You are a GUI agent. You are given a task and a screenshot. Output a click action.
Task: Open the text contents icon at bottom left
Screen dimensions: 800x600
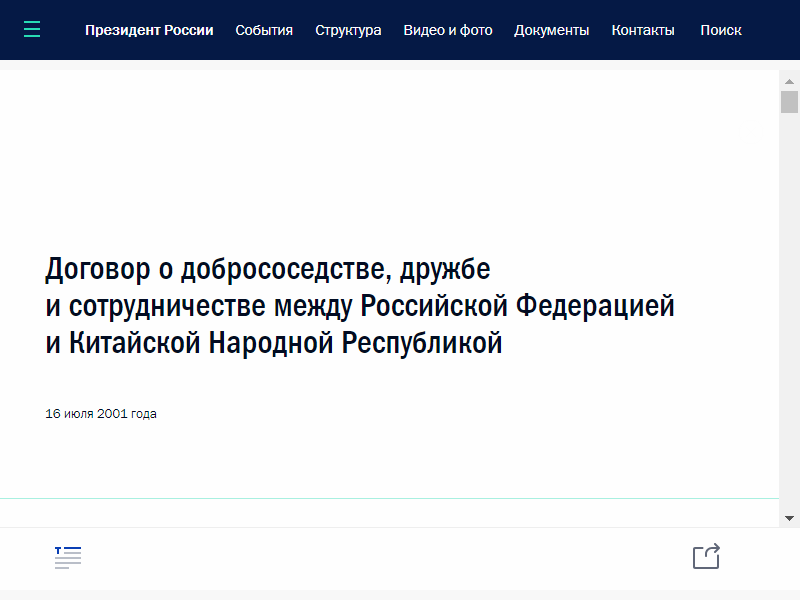pos(68,557)
